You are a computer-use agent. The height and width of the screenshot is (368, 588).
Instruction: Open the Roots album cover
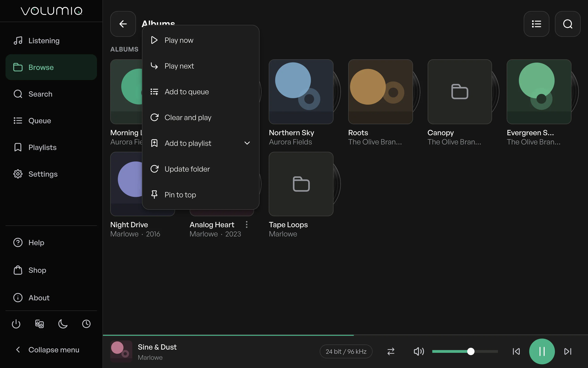coord(380,92)
